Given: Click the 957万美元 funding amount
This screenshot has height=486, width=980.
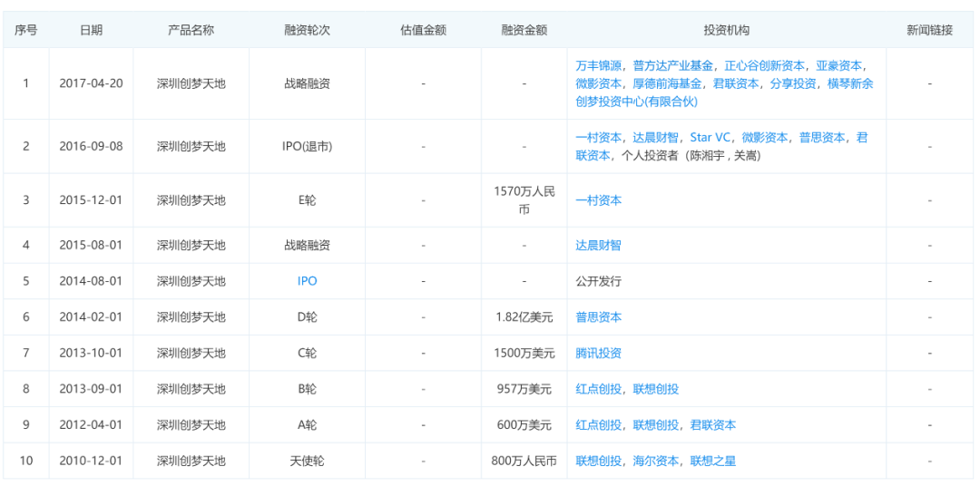Looking at the screenshot, I should click(524, 389).
